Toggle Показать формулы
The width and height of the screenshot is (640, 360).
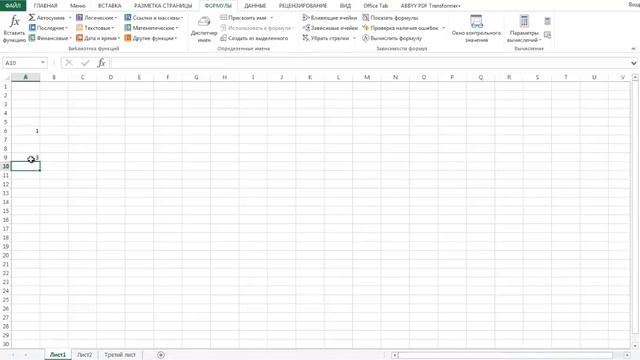pos(390,18)
